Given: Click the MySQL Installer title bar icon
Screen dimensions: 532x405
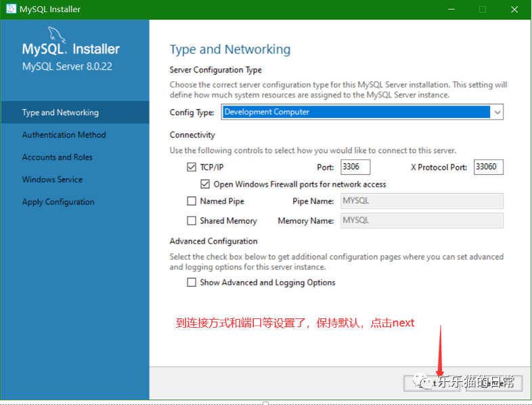Looking at the screenshot, I should [11, 9].
